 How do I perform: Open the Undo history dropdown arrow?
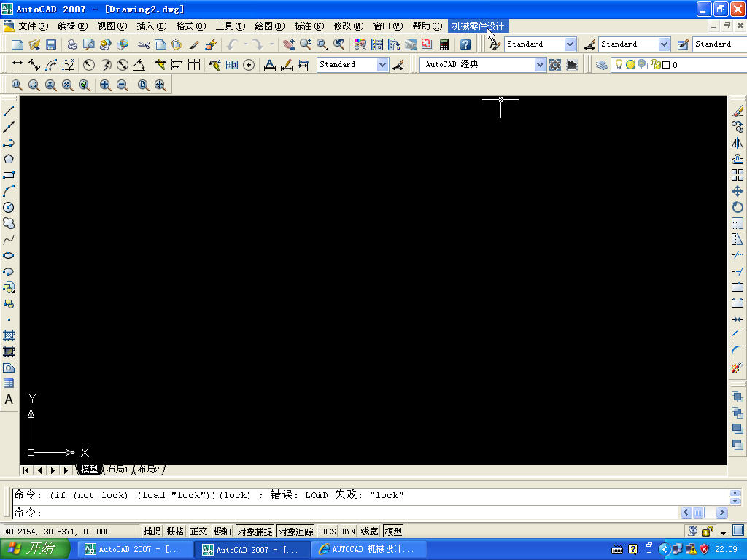(246, 44)
